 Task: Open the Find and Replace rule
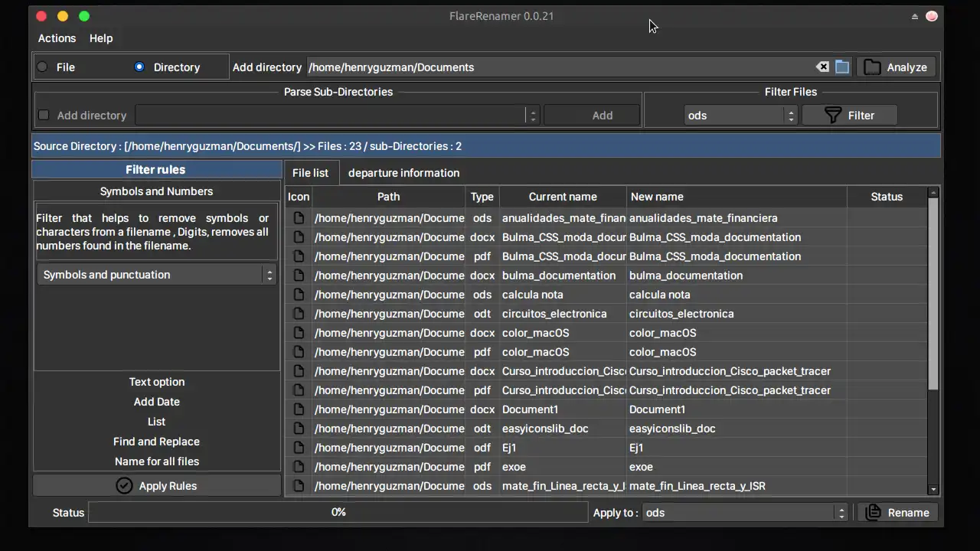pyautogui.click(x=156, y=442)
